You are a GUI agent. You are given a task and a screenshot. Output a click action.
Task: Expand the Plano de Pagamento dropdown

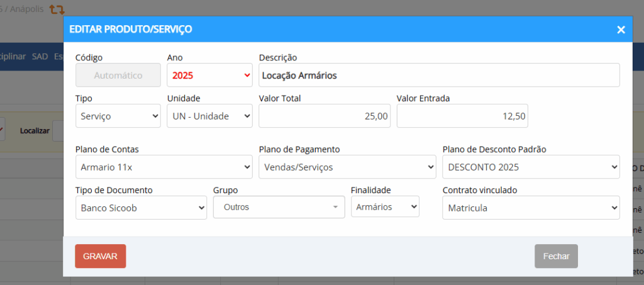point(347,167)
